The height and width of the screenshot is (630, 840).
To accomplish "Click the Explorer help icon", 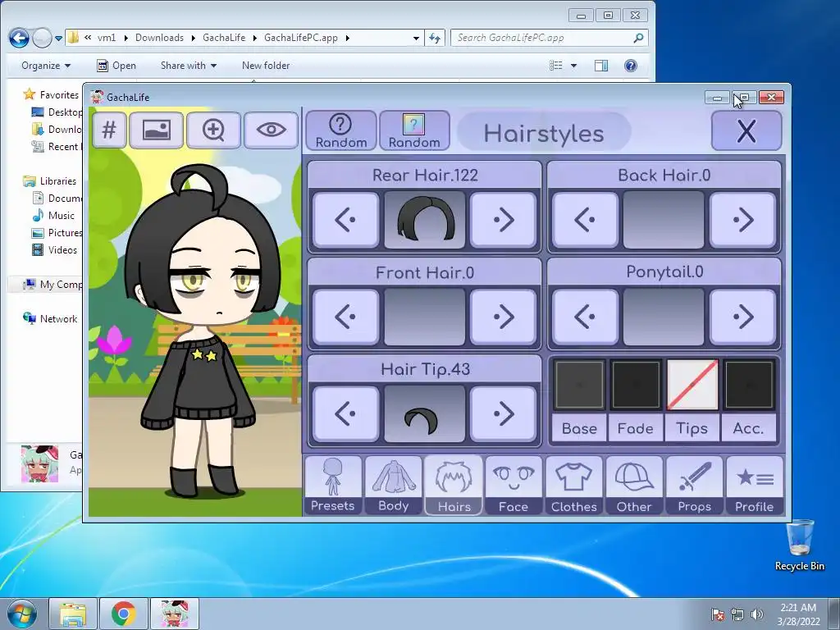I will pos(631,66).
